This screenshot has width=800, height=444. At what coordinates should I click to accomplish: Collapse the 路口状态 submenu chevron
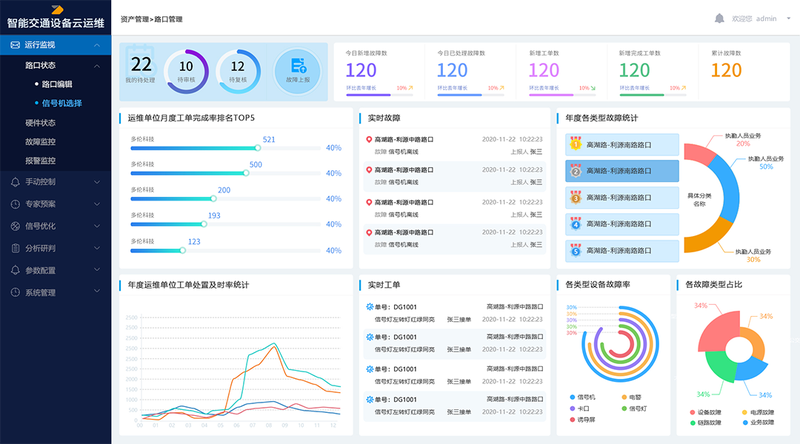(x=97, y=65)
